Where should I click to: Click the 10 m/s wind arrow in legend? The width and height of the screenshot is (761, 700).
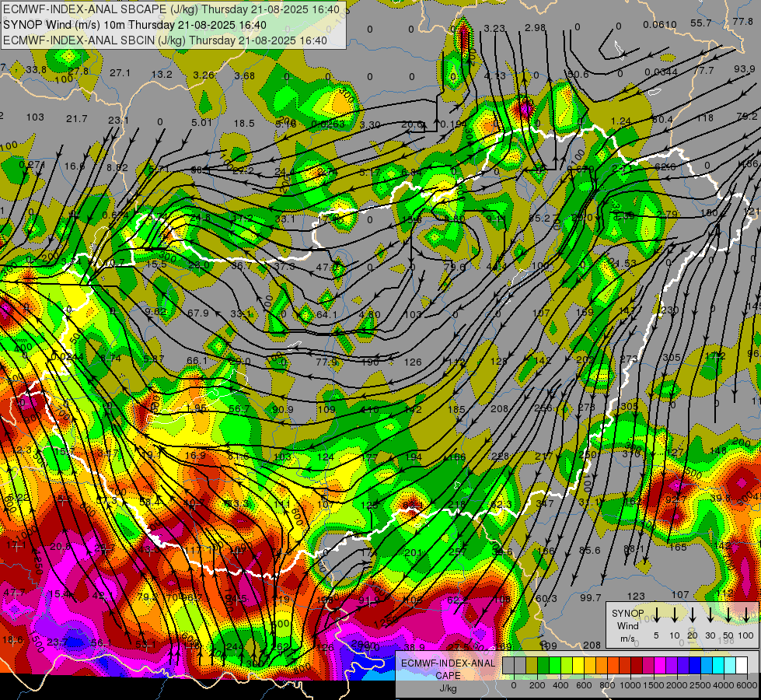pyautogui.click(x=674, y=614)
